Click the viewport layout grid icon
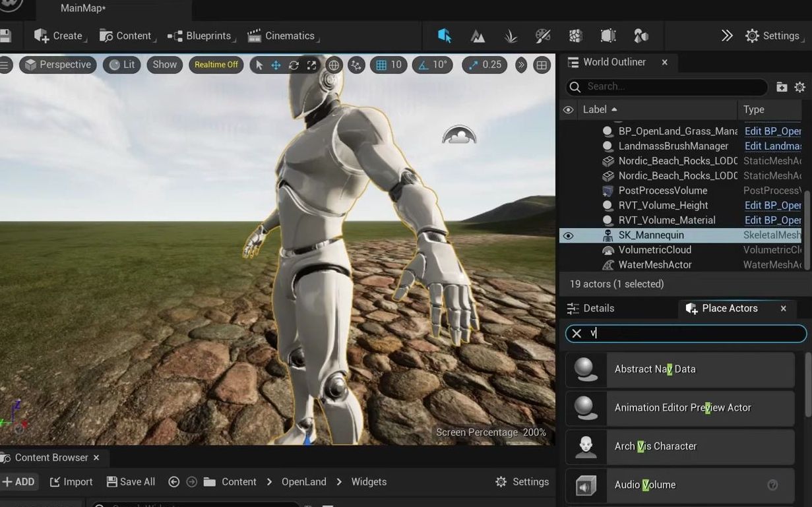The width and height of the screenshot is (812, 507). tap(542, 65)
